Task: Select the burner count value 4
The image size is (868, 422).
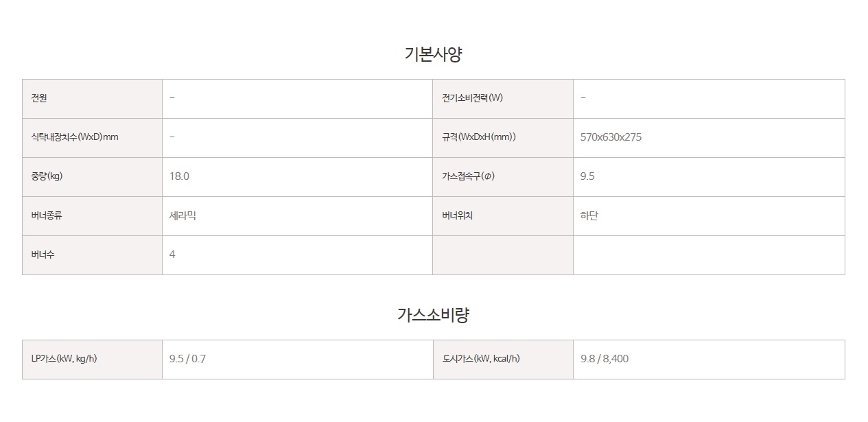Action: (x=172, y=255)
